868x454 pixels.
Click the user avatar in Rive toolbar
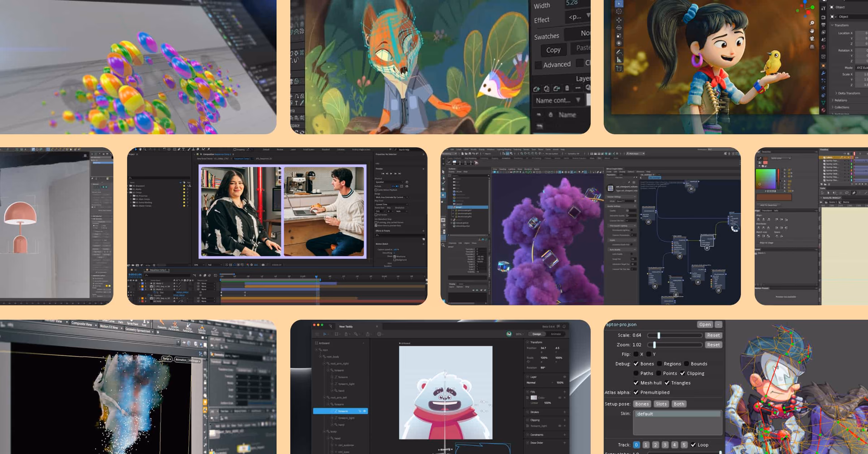click(x=509, y=334)
